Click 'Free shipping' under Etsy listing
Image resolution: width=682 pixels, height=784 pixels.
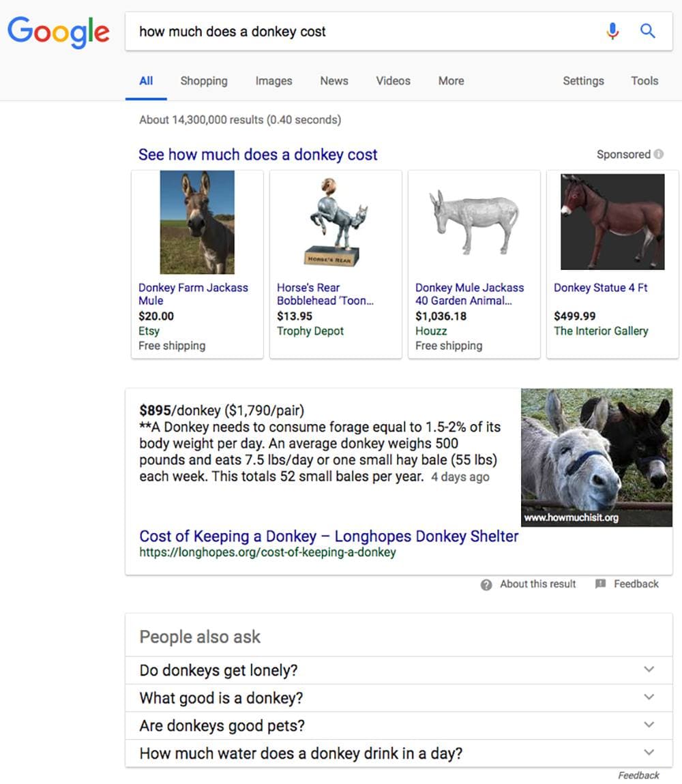(172, 346)
